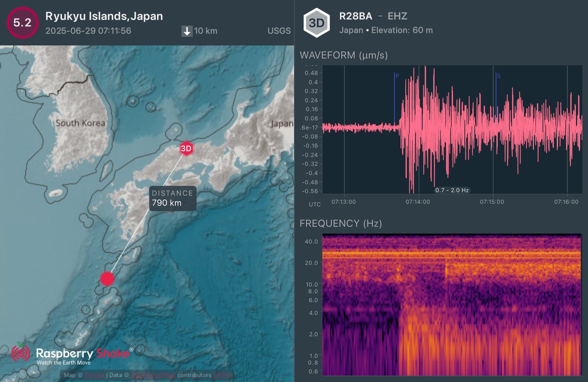Click the 07:16:00 time axis label
This screenshot has width=588, height=382.
567,201
